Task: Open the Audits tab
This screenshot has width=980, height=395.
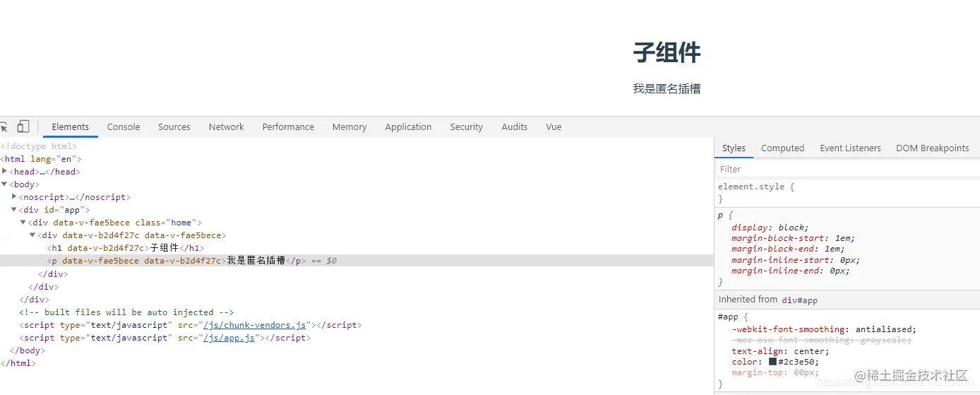Action: point(515,127)
